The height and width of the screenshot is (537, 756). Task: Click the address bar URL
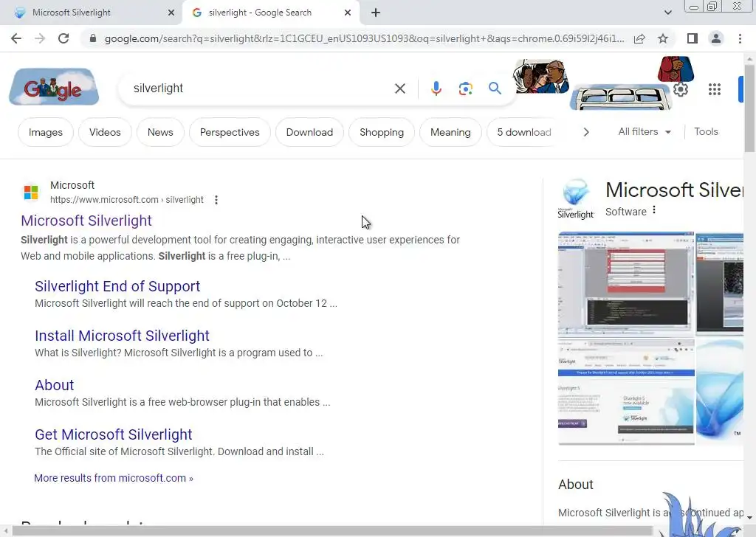tap(364, 38)
